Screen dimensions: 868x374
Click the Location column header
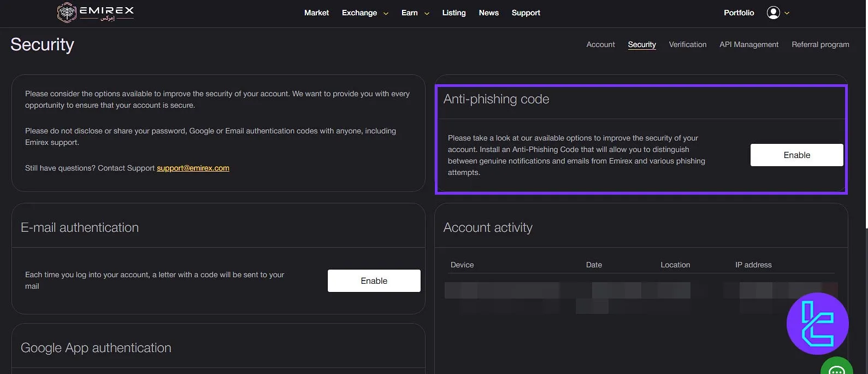(675, 265)
